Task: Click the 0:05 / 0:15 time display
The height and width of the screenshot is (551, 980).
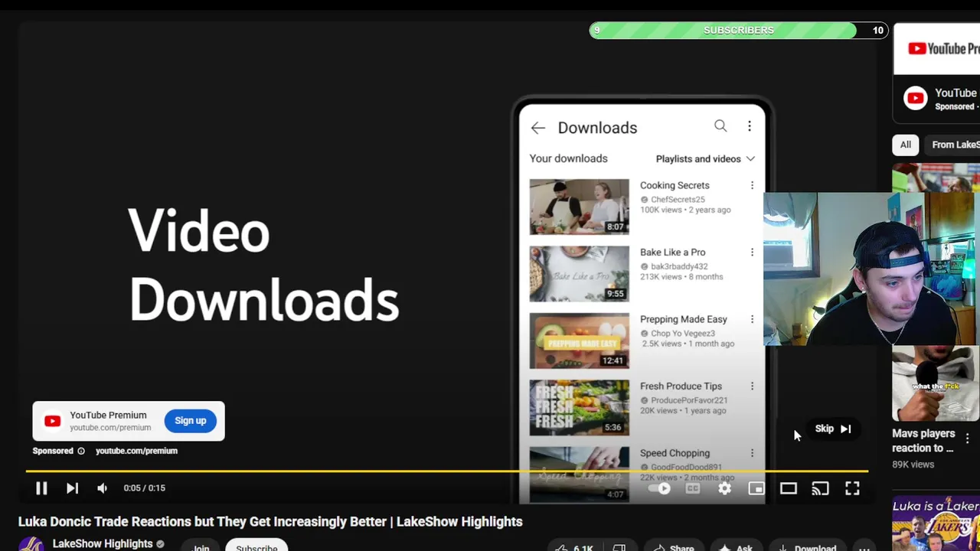Action: pyautogui.click(x=144, y=488)
